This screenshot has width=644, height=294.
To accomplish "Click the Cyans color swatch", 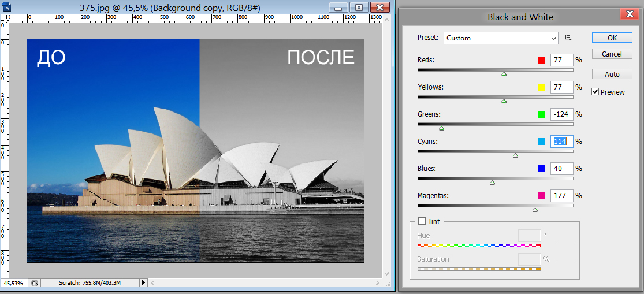I will click(x=541, y=142).
